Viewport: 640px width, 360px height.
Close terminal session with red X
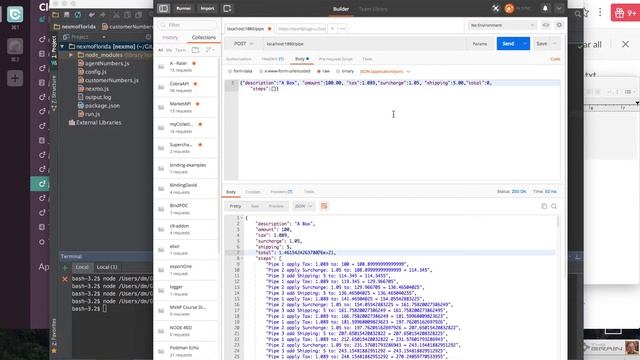click(65, 279)
